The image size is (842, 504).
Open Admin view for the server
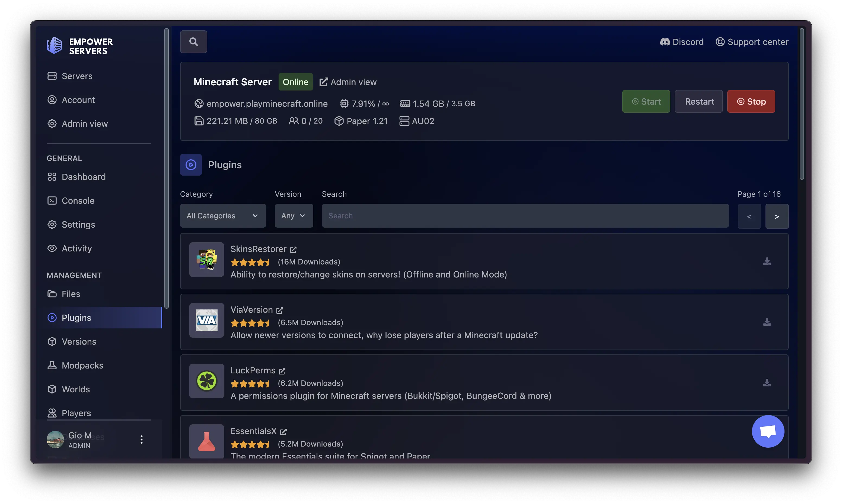348,82
